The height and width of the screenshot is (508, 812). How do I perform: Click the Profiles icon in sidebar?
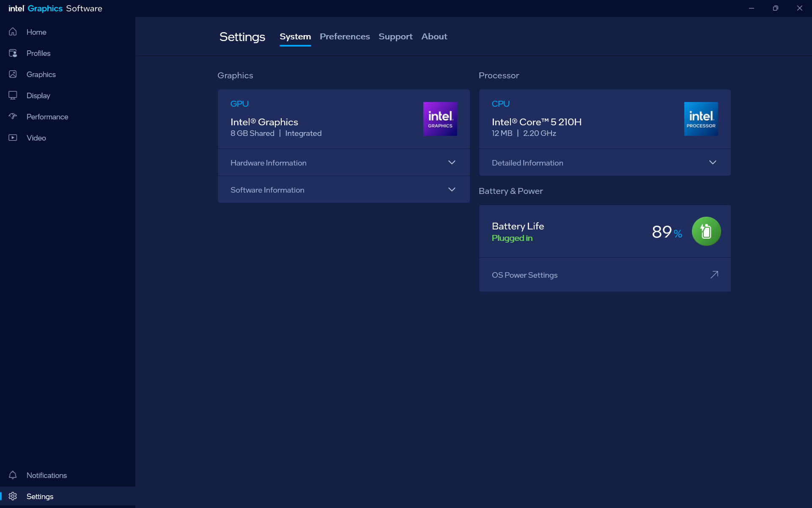[13, 53]
